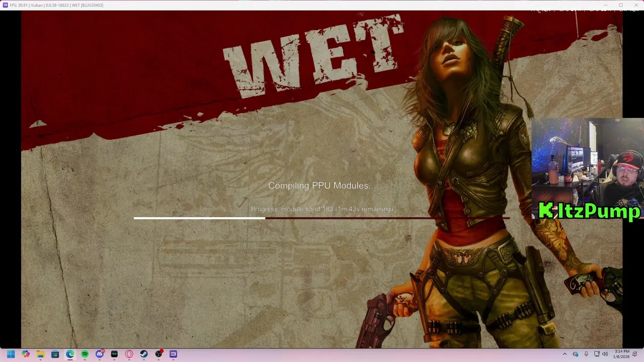Screen dimensions: 644x362
Task: Click the 'ItzPump' overlay name text
Action: point(589,211)
